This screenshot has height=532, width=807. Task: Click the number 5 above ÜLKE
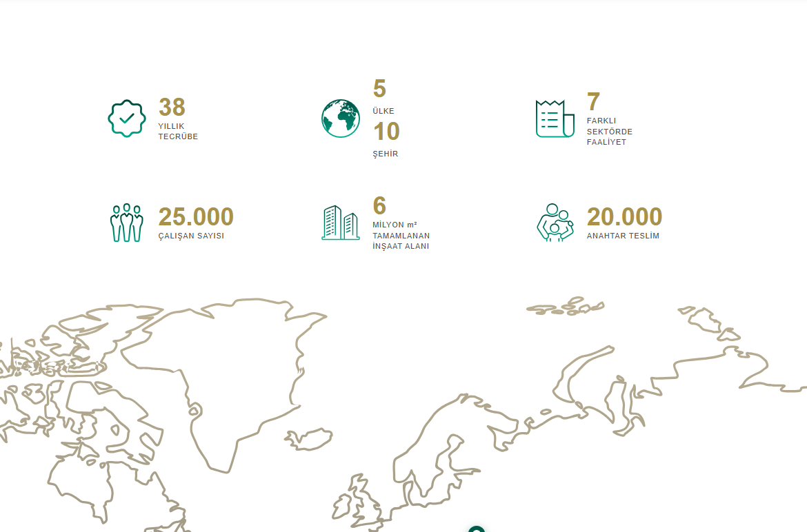coord(379,89)
